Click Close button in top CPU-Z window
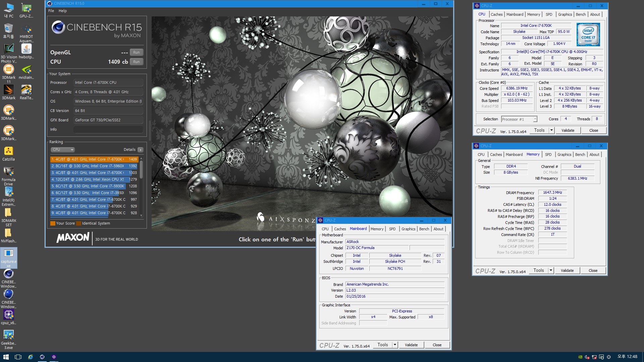 594,130
